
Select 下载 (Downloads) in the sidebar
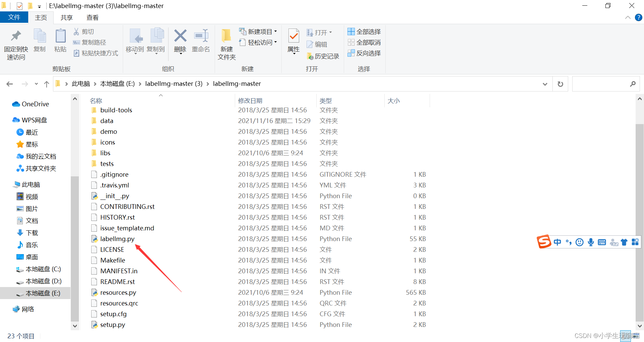coord(32,233)
